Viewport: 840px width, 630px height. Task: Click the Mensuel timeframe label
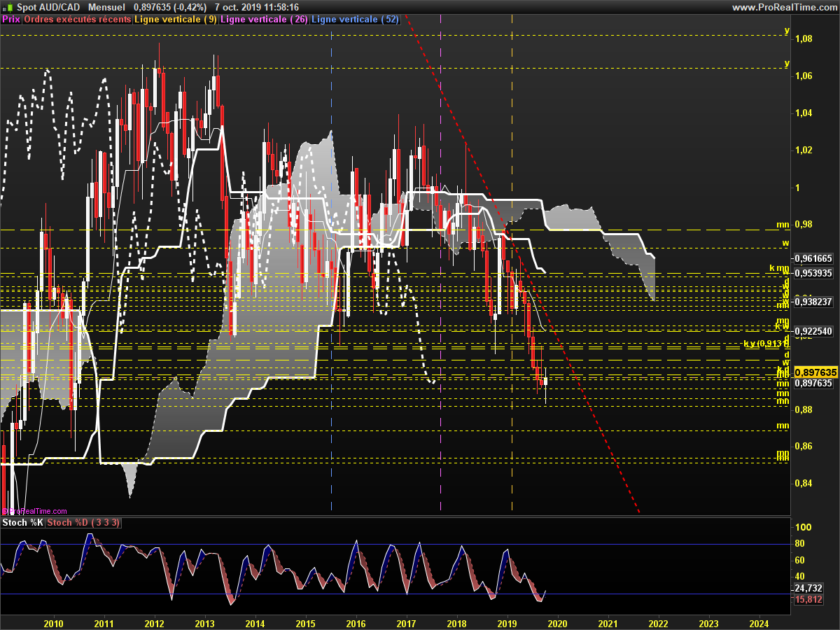click(x=108, y=7)
